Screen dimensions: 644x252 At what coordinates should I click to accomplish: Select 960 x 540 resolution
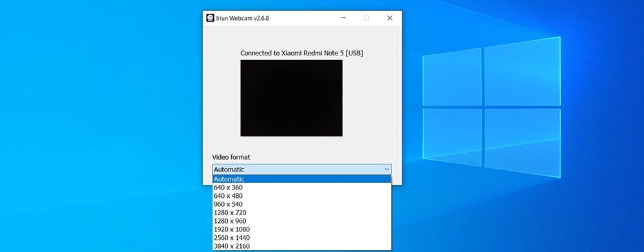pos(301,204)
